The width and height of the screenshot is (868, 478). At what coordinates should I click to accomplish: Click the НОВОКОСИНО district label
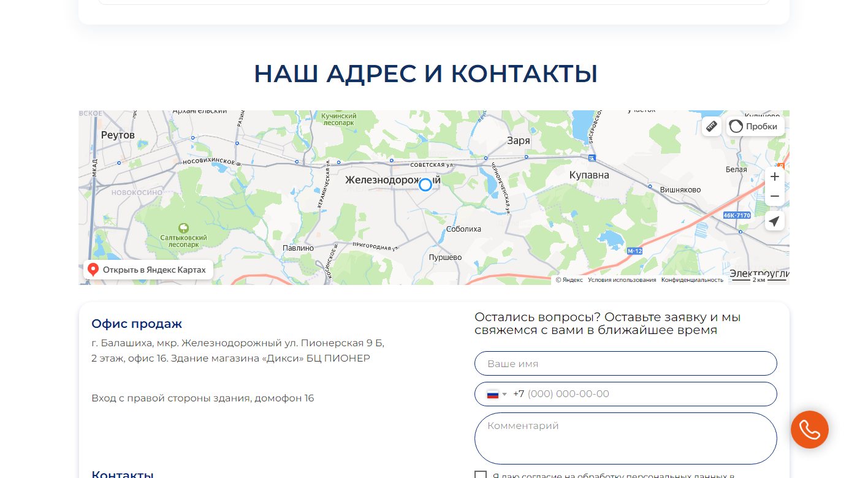137,192
